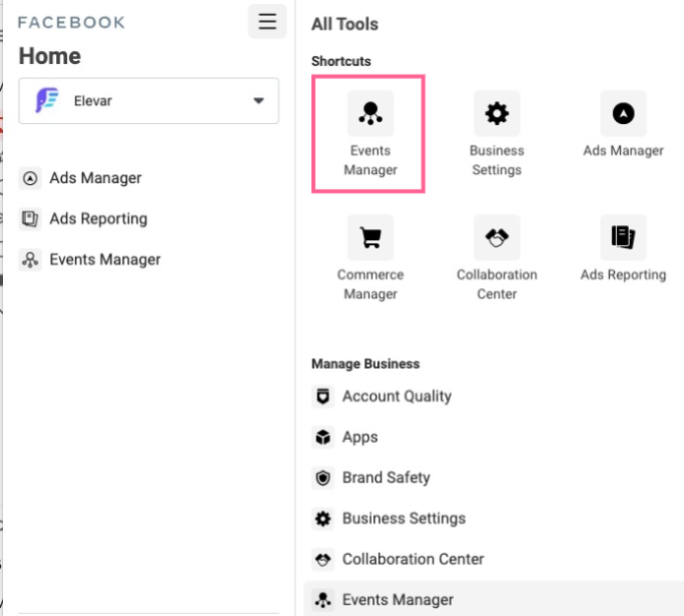Open Account Quality under Manage Business
This screenshot has width=684, height=616.
397,397
